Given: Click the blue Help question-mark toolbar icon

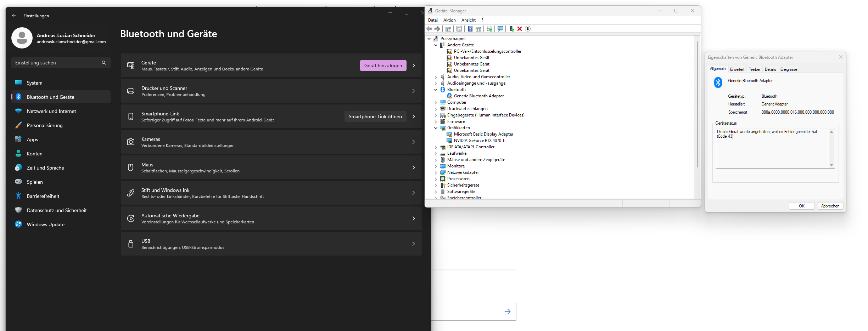Looking at the screenshot, I should (x=470, y=29).
